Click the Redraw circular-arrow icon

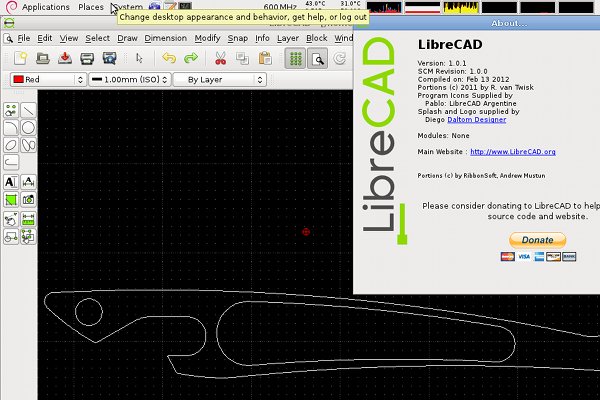339,59
